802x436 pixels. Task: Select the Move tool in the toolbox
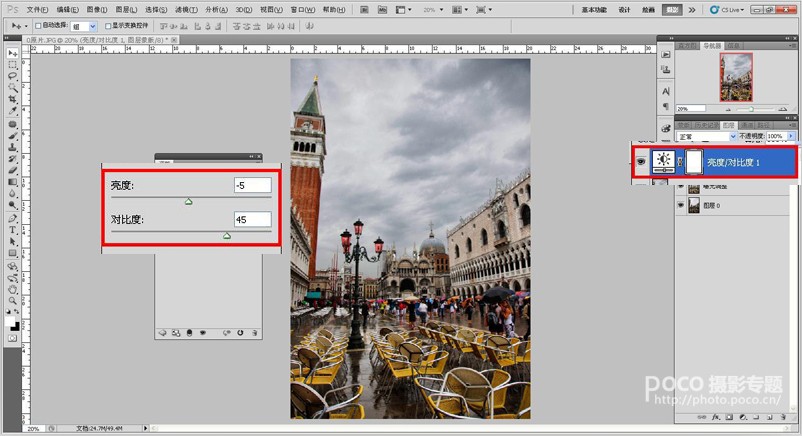click(13, 53)
